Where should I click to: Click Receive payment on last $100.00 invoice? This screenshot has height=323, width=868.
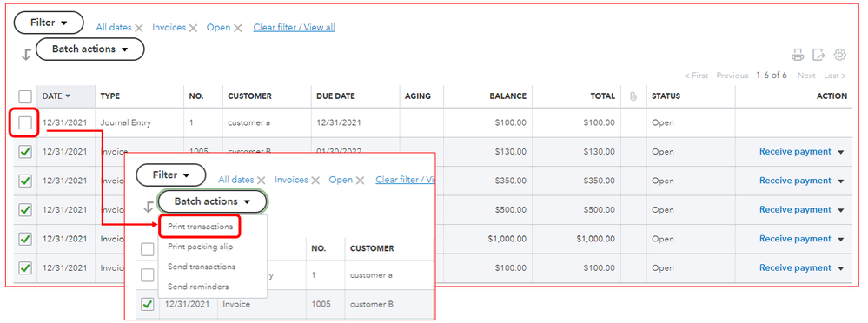click(x=795, y=267)
